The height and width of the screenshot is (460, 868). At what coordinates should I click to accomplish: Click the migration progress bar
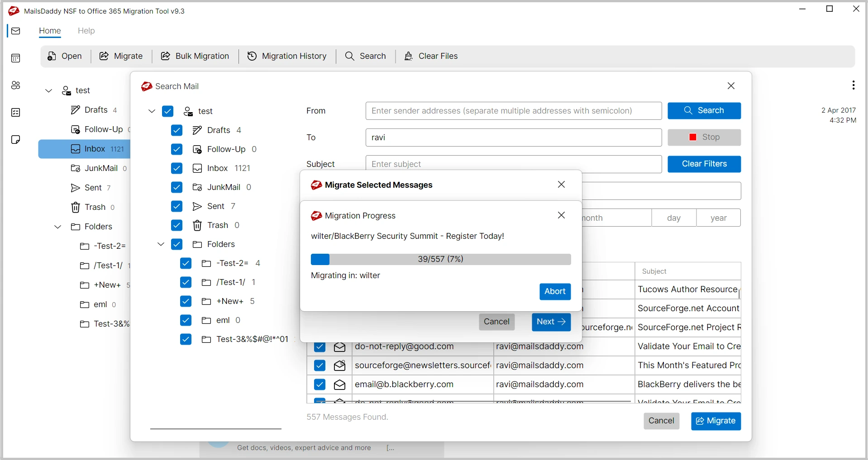click(440, 259)
